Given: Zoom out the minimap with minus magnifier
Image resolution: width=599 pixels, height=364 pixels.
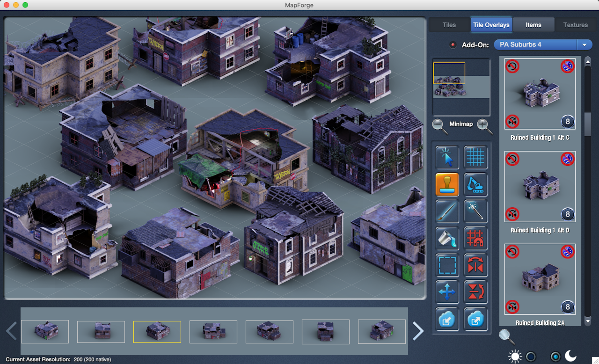Looking at the screenshot, I should (438, 124).
